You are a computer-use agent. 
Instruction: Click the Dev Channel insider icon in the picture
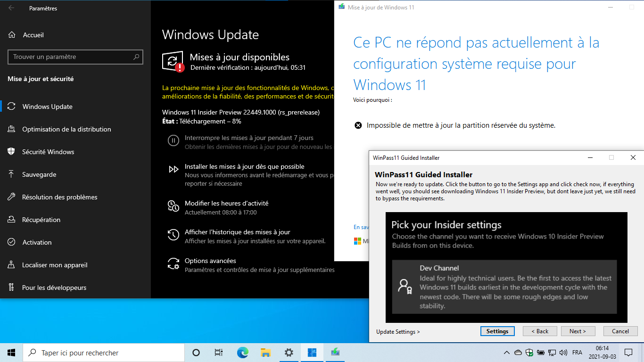[405, 286]
